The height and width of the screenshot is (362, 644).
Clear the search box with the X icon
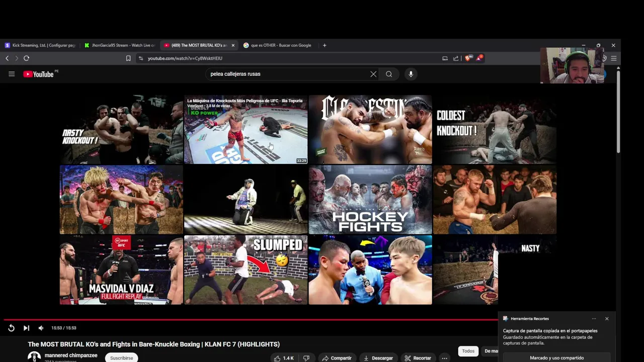click(373, 74)
